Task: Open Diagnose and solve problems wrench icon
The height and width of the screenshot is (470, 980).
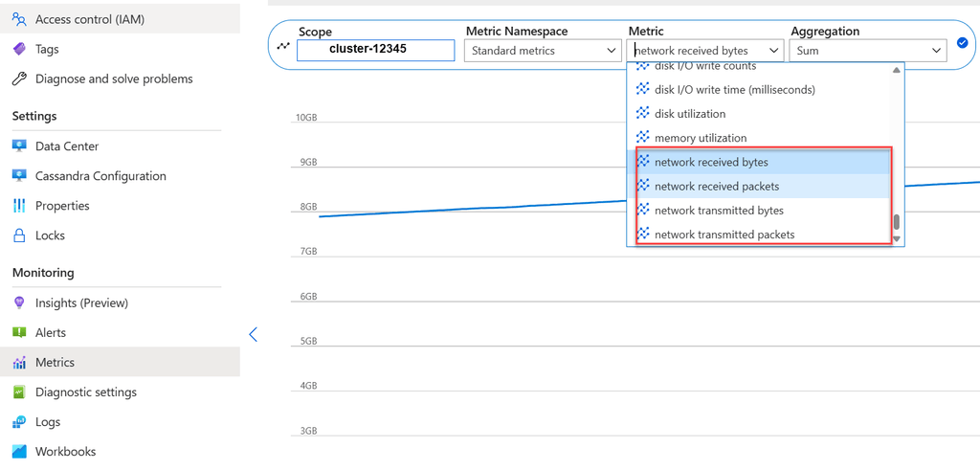Action: tap(19, 78)
